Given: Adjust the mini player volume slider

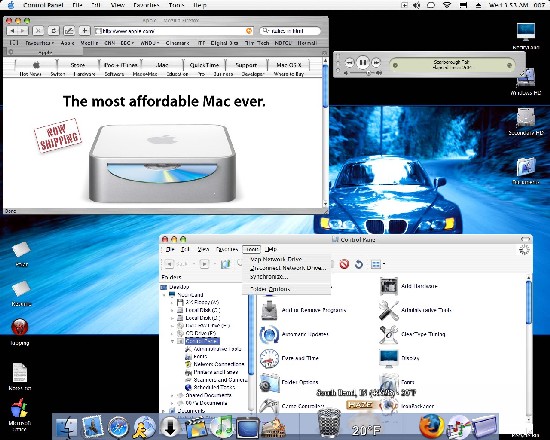Looking at the screenshot, I should (362, 73).
